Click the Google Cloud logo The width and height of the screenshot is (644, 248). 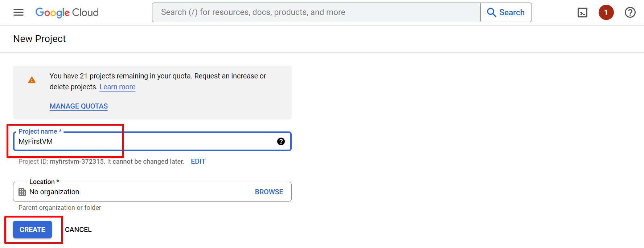pyautogui.click(x=67, y=12)
